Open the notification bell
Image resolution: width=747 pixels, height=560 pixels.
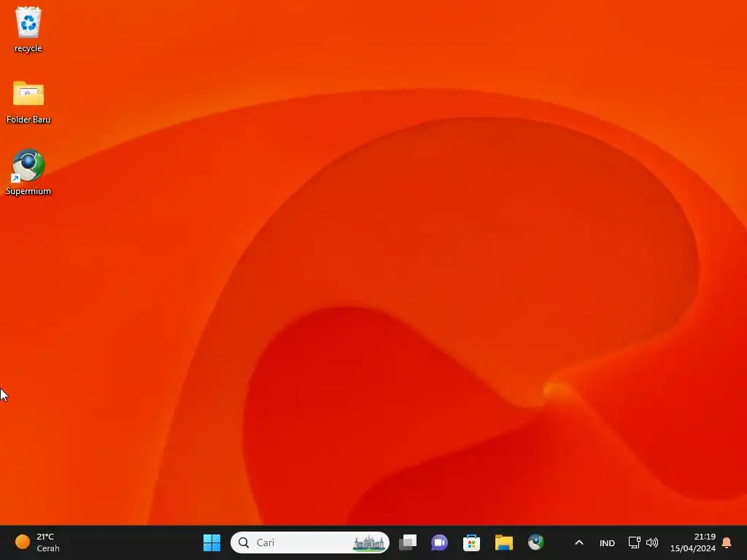(727, 542)
